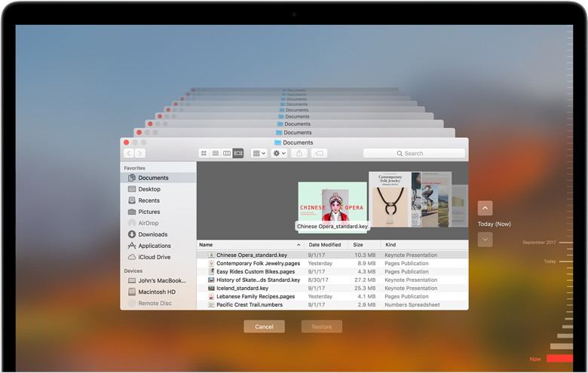This screenshot has height=373, width=588.
Task: Sort by the Name column header
Action: click(250, 244)
